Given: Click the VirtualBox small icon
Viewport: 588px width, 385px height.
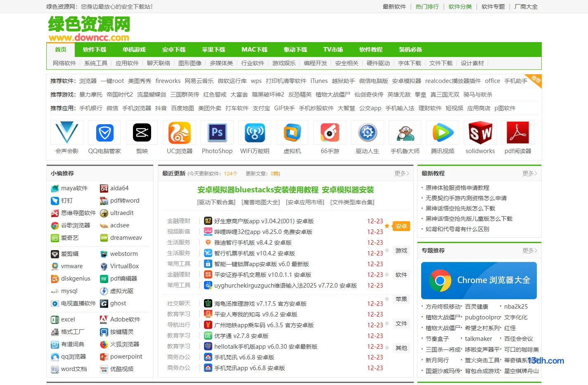Looking at the screenshot, I should [x=104, y=267].
